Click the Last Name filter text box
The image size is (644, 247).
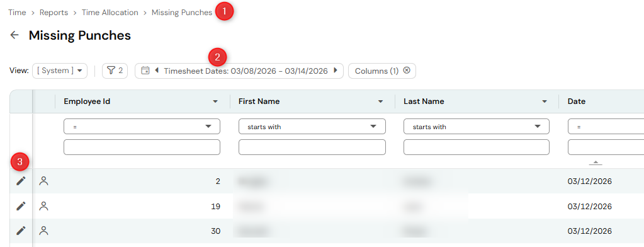coord(477,147)
